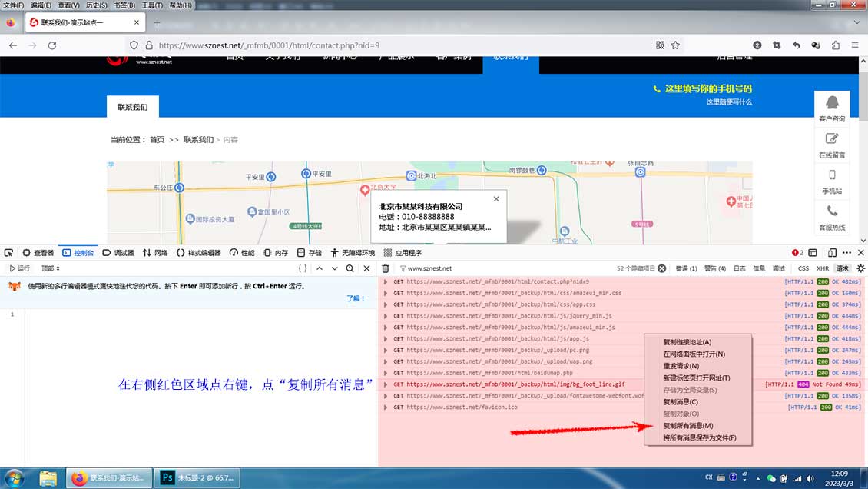Open Firefox hamburger application menu

(x=855, y=45)
